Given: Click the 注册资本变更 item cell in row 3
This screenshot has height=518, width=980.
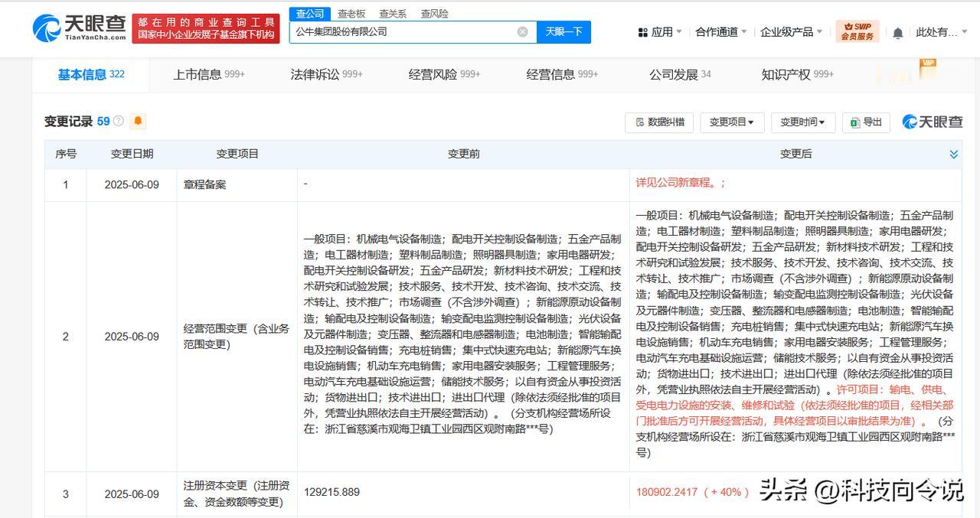Looking at the screenshot, I should coord(237,494).
